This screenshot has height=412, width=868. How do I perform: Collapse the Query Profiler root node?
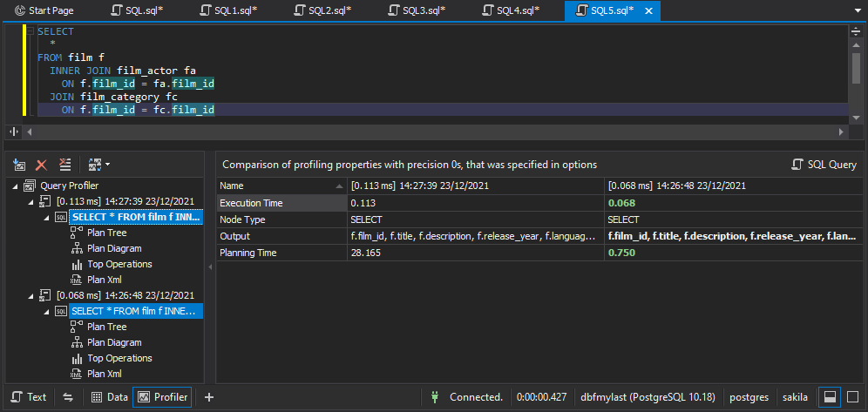point(15,186)
